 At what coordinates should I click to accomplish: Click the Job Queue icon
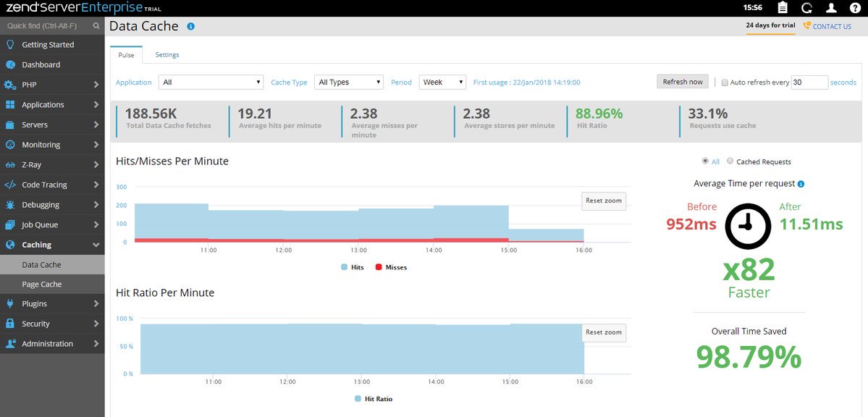click(10, 225)
